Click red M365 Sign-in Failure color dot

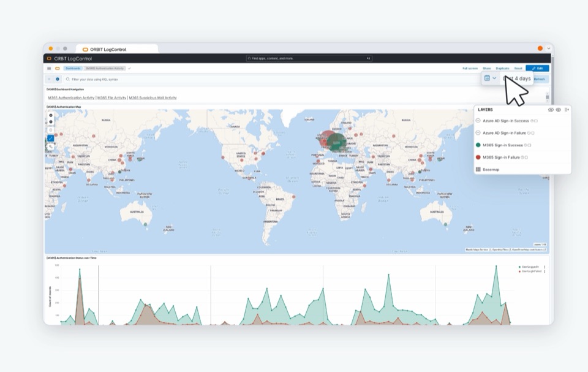click(478, 158)
